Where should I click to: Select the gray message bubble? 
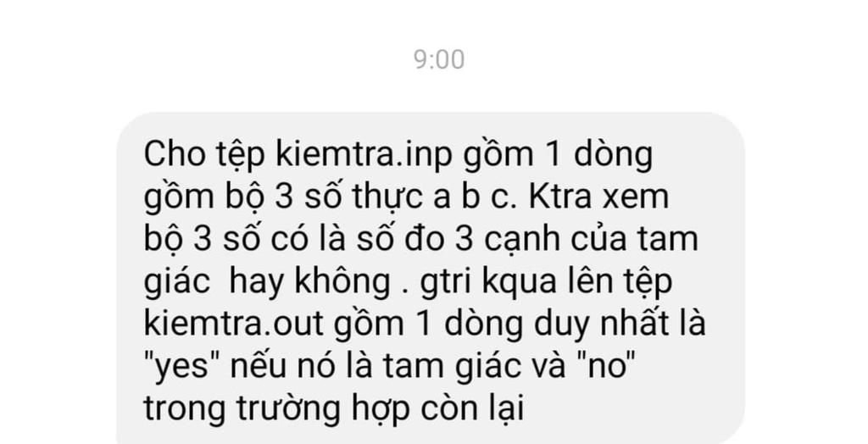coord(430,278)
